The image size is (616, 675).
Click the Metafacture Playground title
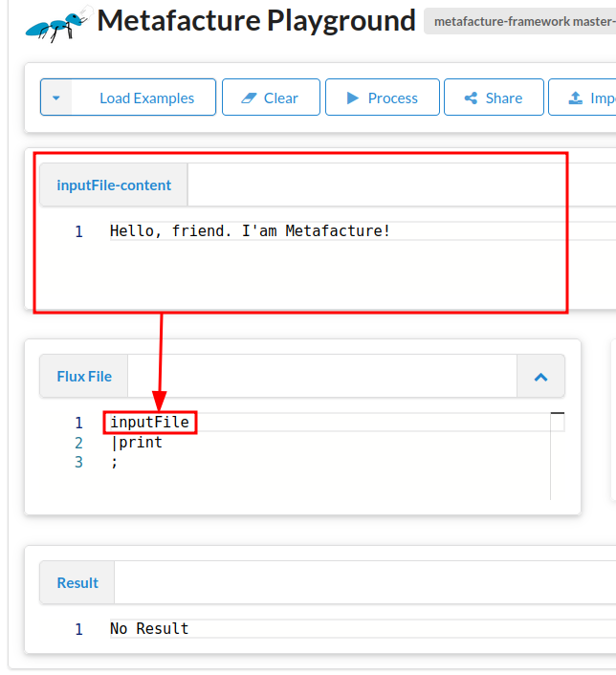pyautogui.click(x=256, y=21)
